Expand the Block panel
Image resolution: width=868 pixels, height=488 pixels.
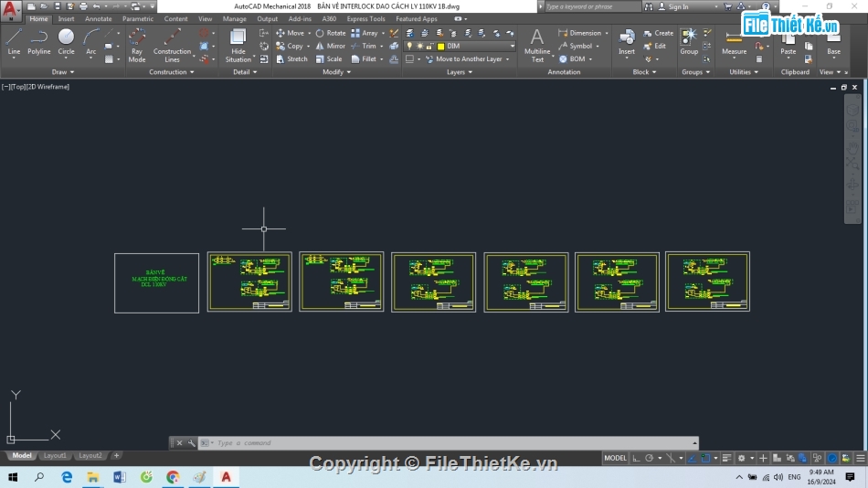[644, 72]
